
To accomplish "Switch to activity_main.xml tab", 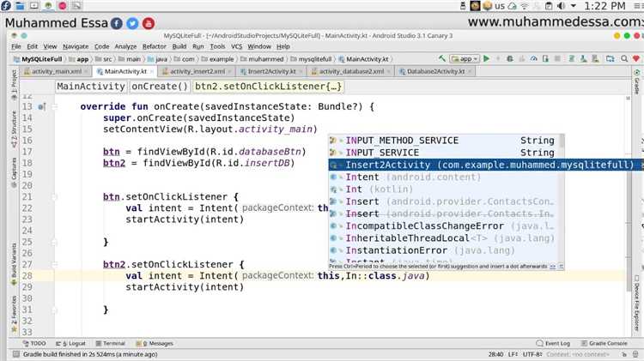I will pos(57,71).
